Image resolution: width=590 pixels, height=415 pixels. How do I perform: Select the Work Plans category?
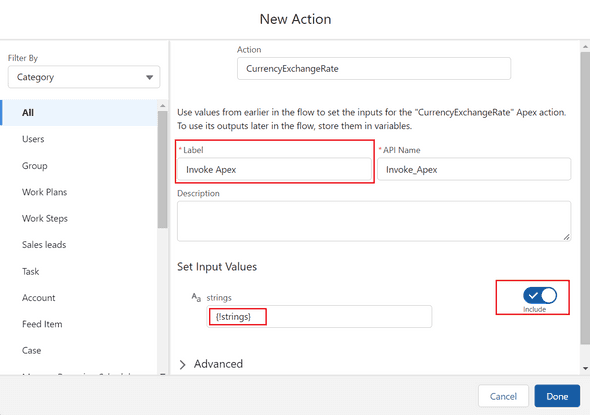(79, 192)
